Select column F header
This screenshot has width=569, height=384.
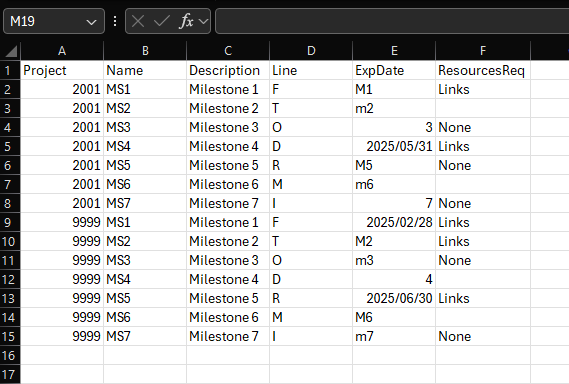tap(483, 51)
